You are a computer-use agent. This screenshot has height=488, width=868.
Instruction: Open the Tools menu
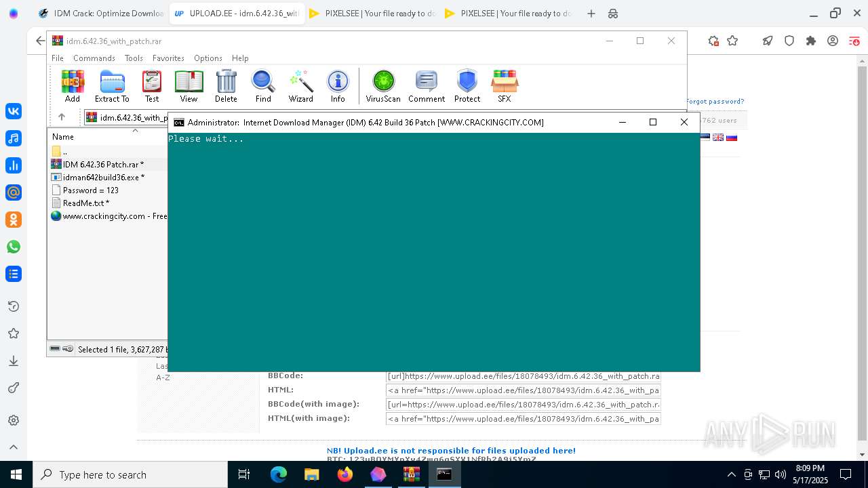tap(134, 58)
